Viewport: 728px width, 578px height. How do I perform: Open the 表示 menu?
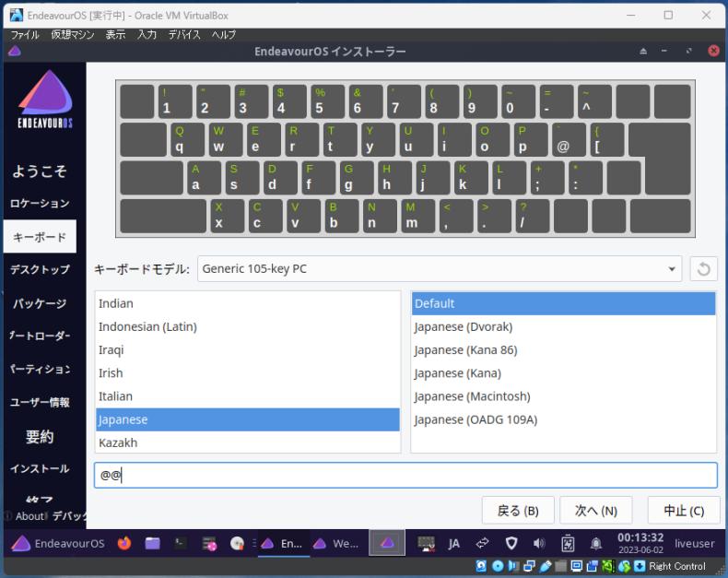pos(115,35)
